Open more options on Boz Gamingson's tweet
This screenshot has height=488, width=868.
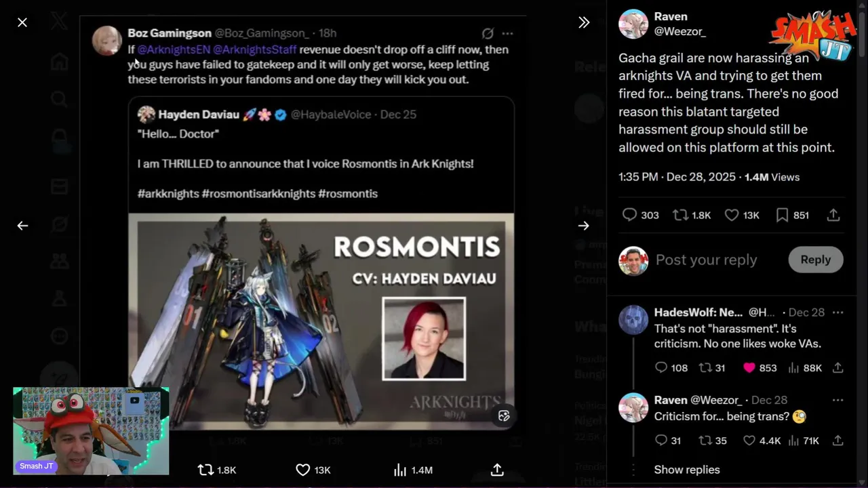coord(507,33)
